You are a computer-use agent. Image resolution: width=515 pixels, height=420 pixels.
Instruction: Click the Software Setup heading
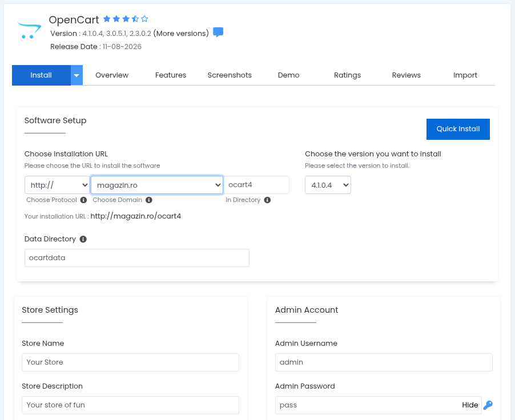pyautogui.click(x=55, y=120)
